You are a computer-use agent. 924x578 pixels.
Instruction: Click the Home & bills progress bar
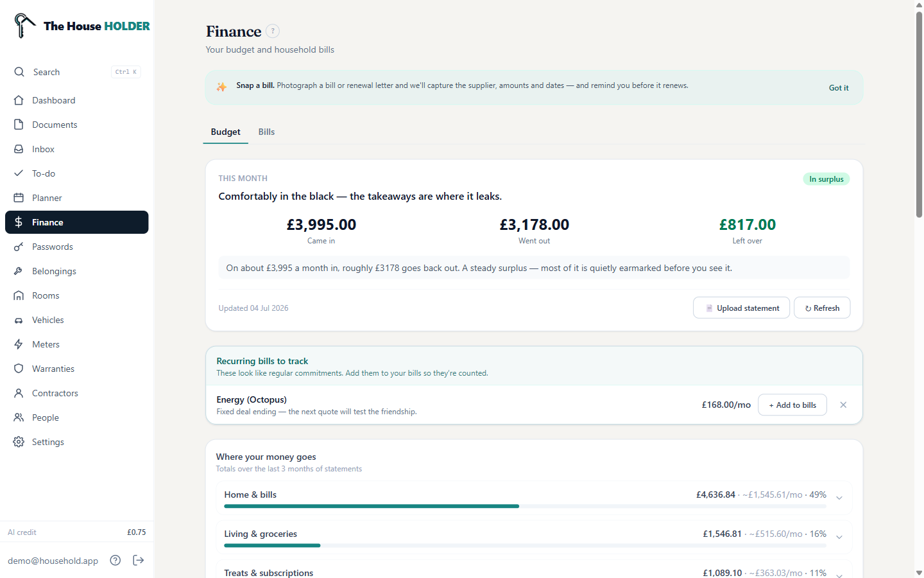coord(525,506)
